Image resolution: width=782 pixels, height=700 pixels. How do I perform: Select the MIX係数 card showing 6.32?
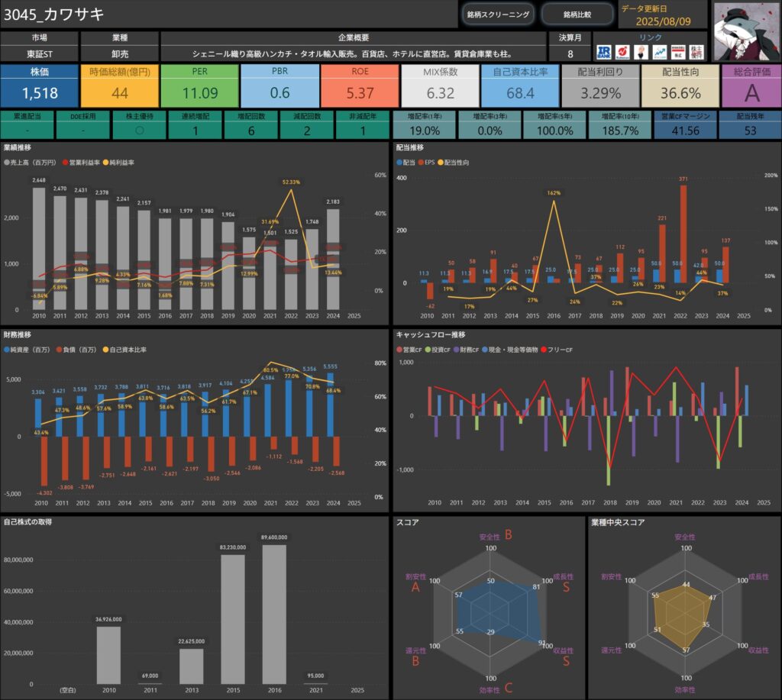(x=441, y=85)
